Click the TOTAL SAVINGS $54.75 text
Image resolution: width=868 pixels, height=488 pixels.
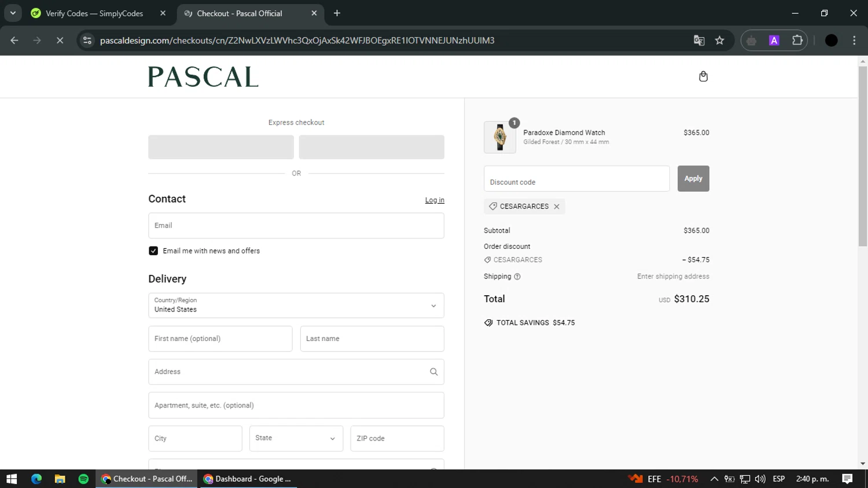(535, 323)
